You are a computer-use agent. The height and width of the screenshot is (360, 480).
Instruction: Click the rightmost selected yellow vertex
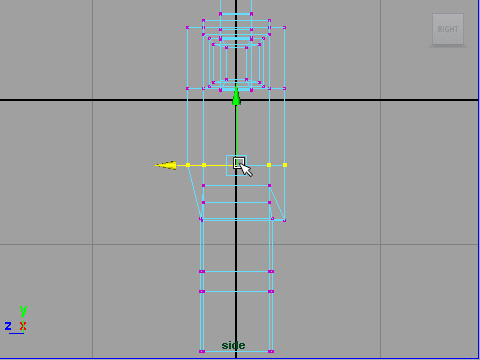pos(285,165)
